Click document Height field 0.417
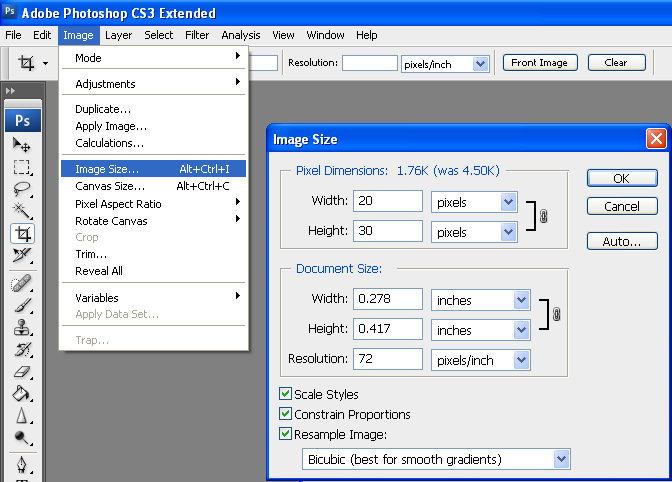The image size is (672, 482). (x=388, y=329)
